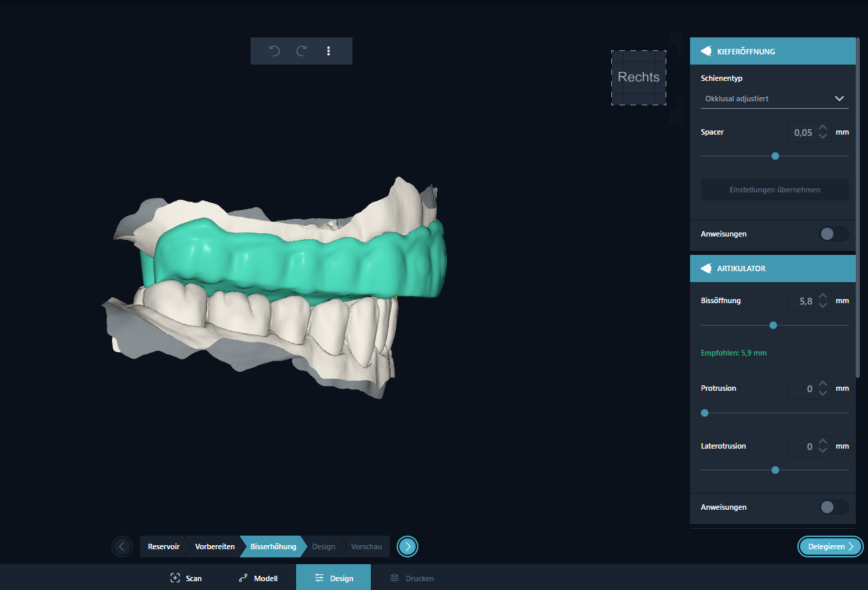Click the previous step round arrow button
The height and width of the screenshot is (590, 868).
pos(122,546)
